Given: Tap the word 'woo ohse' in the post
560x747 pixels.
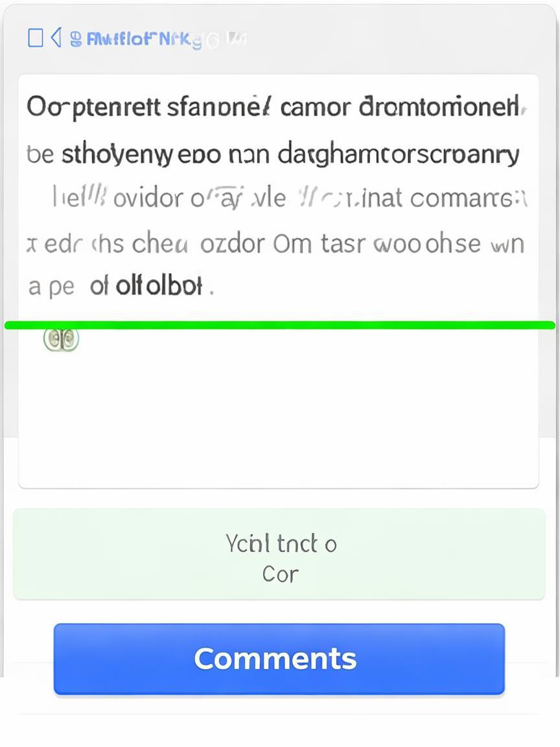Looking at the screenshot, I should pos(425,244).
